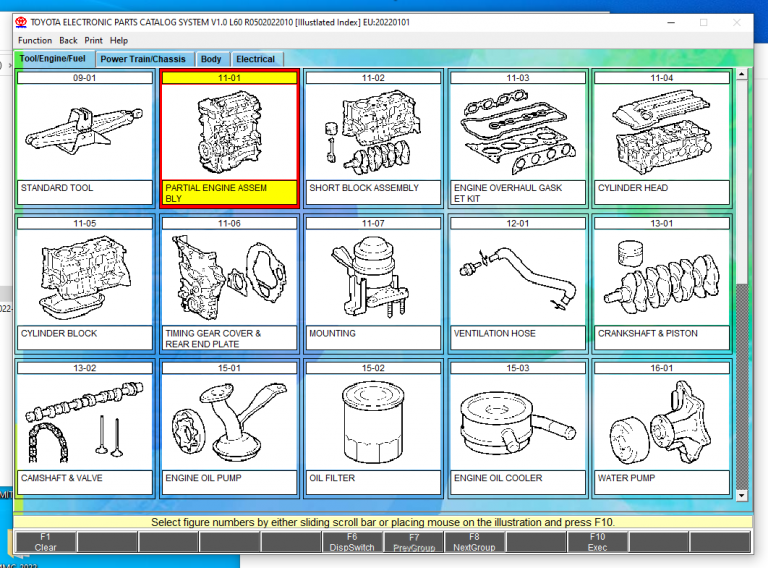Click the CYLINDER HEAD caption text
The image size is (768, 568).
[633, 188]
